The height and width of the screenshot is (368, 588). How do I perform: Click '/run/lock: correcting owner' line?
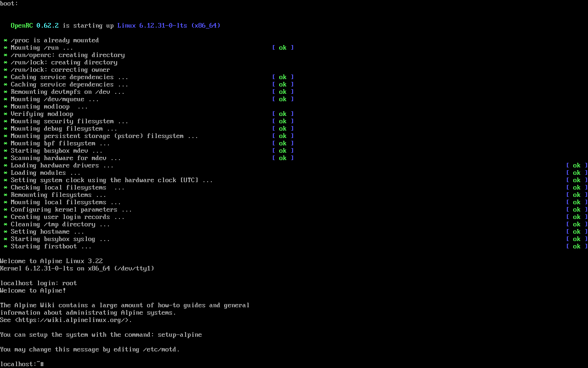click(61, 70)
